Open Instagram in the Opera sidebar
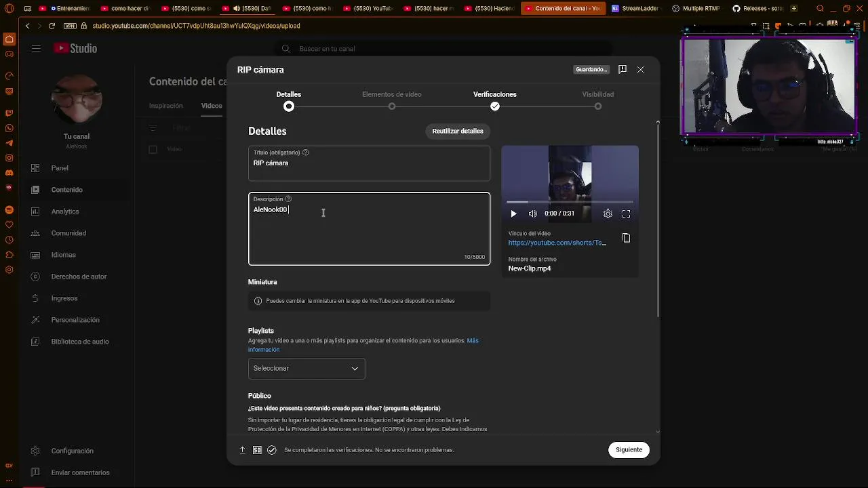This screenshot has height=488, width=868. tap(9, 158)
